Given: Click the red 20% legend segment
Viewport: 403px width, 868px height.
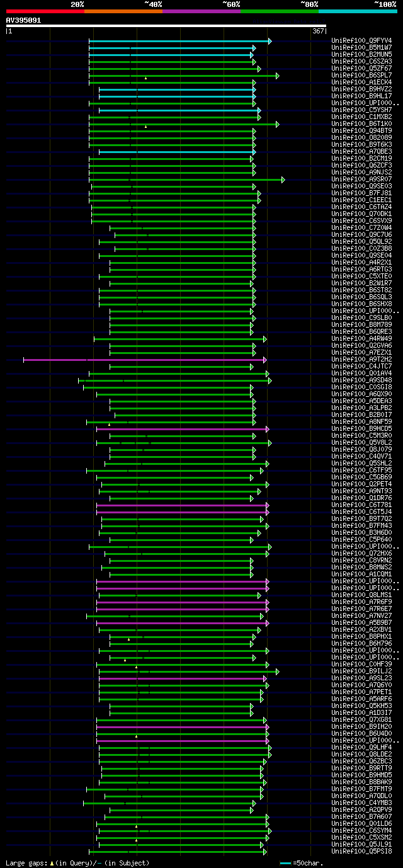Looking at the screenshot, I should (45, 11).
